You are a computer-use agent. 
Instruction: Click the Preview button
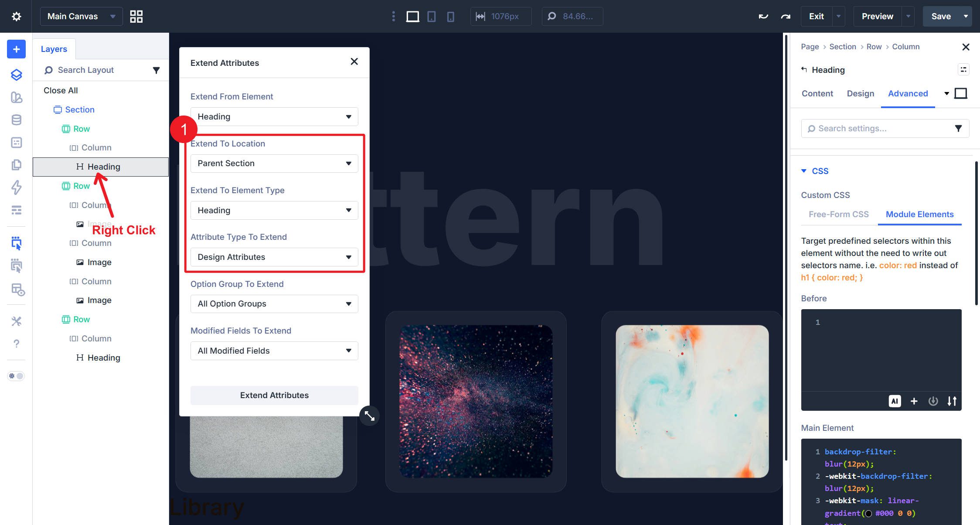[876, 16]
